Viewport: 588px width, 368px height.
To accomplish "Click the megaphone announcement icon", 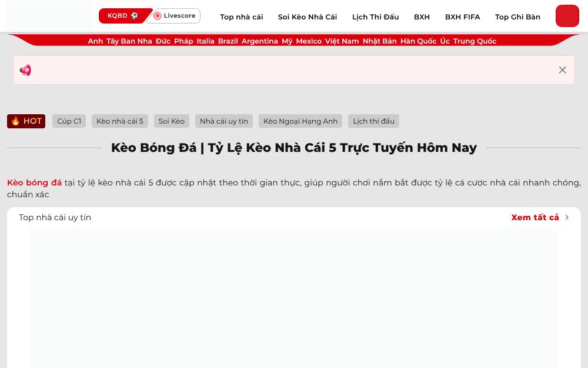I will coord(25,70).
